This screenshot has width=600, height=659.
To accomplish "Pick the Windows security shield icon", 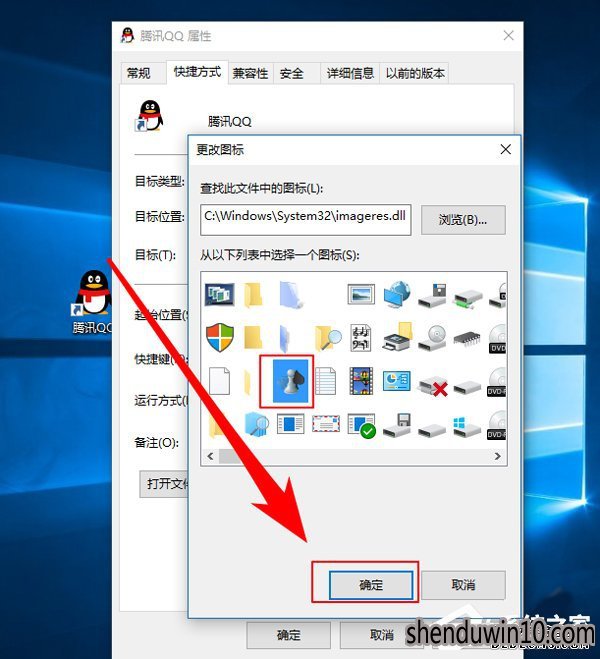I will point(219,337).
